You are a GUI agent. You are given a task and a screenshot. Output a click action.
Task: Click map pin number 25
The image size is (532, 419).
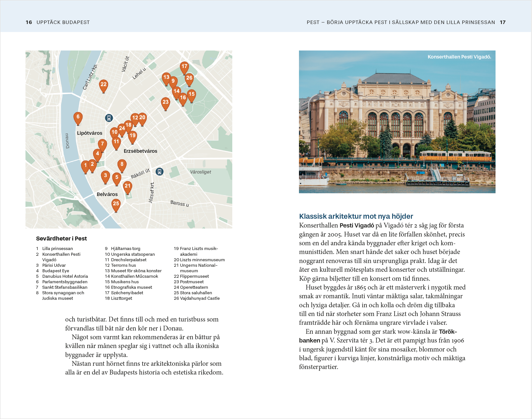click(x=116, y=204)
